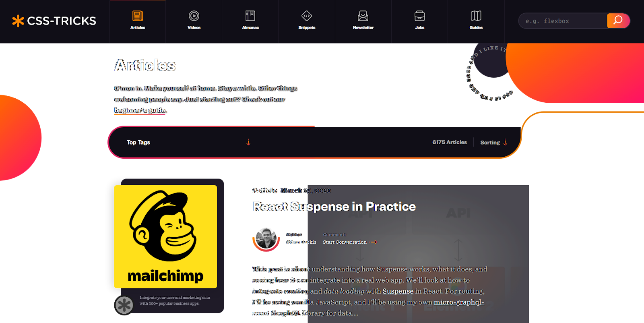Open the Almanac book icon
The height and width of the screenshot is (323, 644).
250,16
